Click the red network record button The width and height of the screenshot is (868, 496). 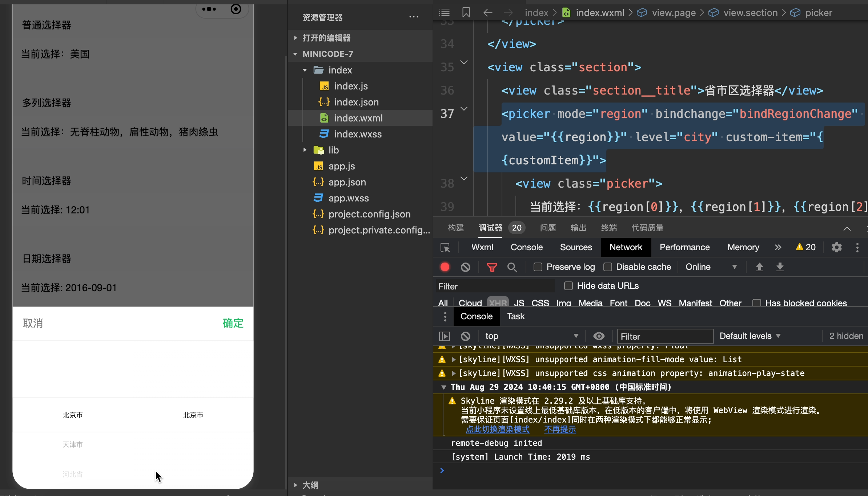445,267
